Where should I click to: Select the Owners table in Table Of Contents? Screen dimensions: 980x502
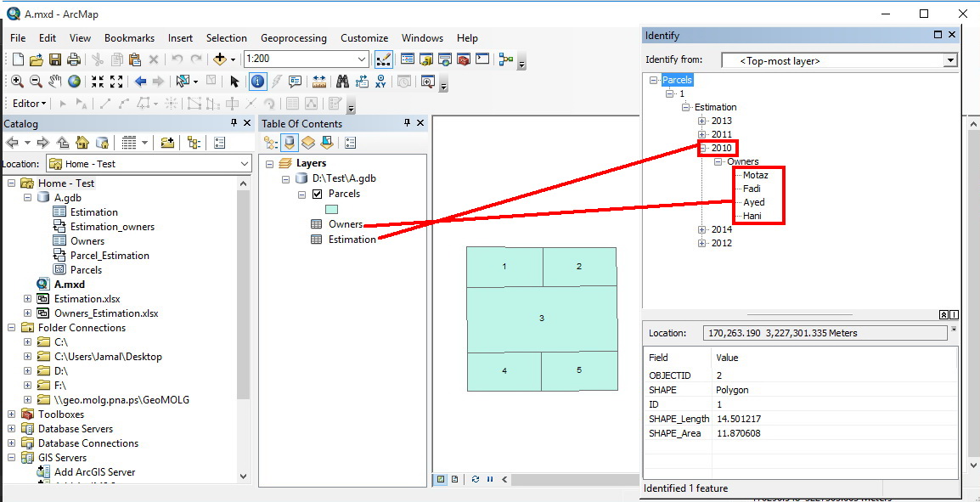tap(345, 224)
